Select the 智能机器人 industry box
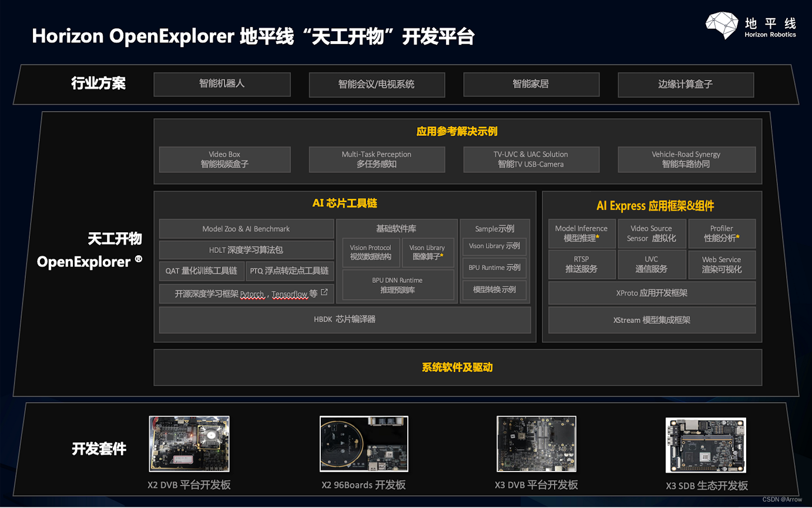This screenshot has width=812, height=508. click(222, 84)
